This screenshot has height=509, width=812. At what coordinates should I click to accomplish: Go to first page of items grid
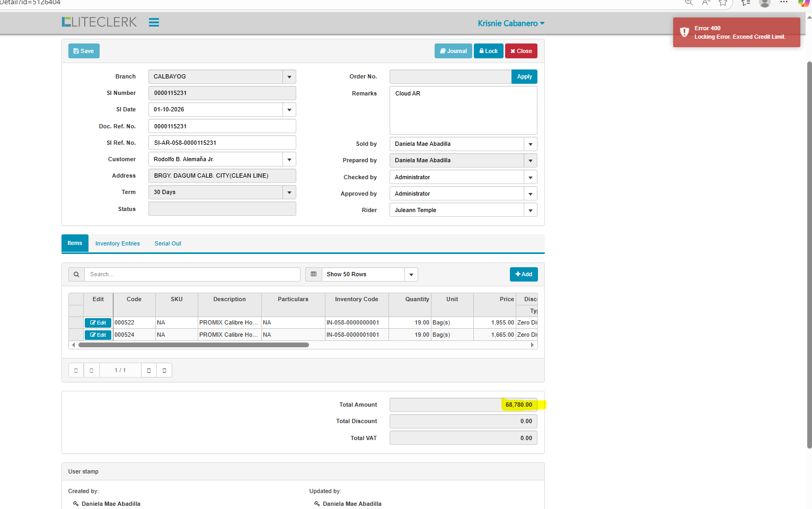click(x=76, y=371)
